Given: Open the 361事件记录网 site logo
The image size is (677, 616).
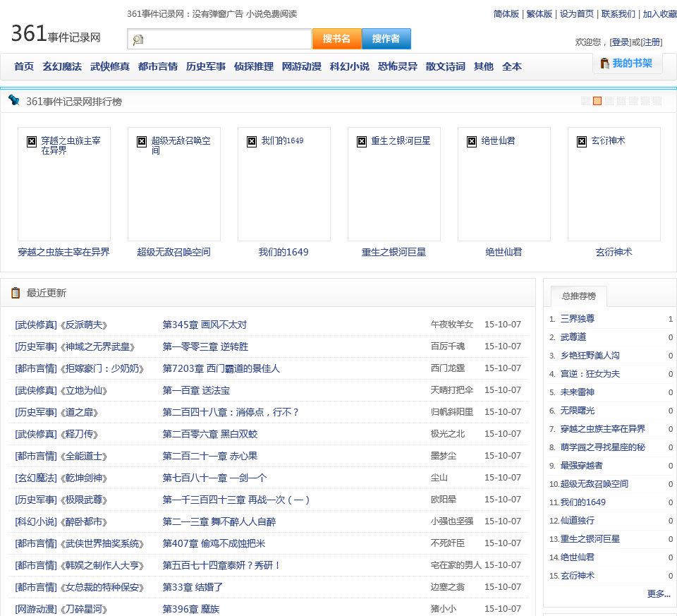Looking at the screenshot, I should point(56,34).
